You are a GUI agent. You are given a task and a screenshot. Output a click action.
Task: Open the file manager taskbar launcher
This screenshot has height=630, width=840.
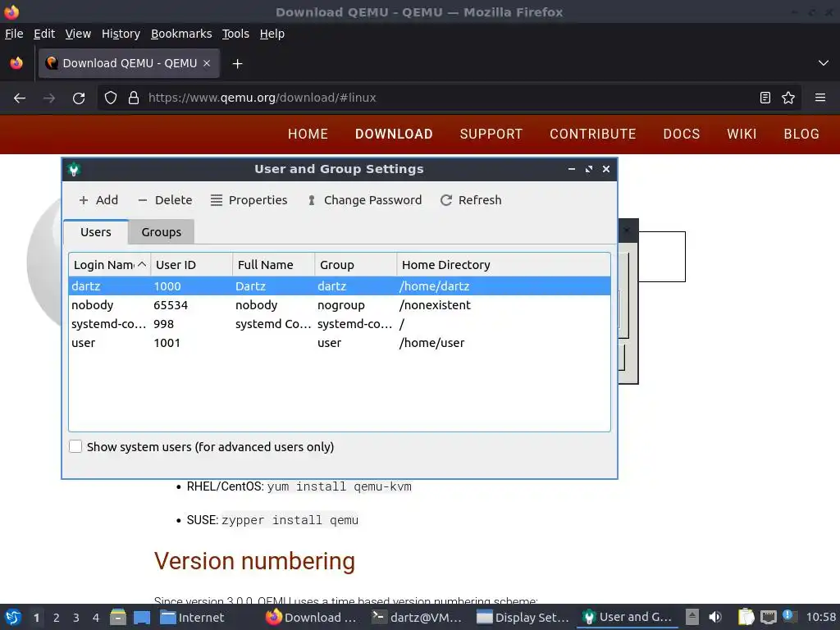coord(118,618)
